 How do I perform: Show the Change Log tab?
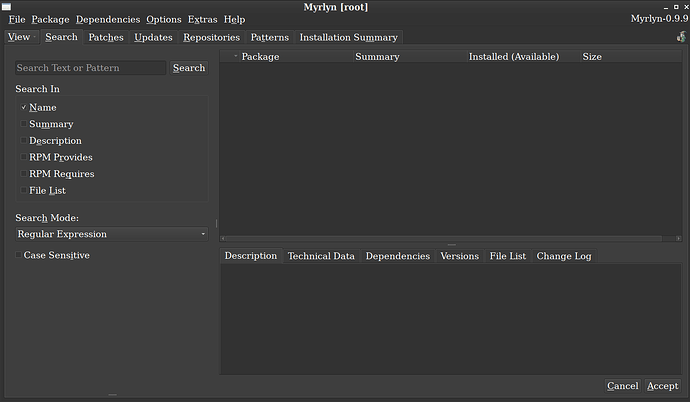pyautogui.click(x=564, y=256)
